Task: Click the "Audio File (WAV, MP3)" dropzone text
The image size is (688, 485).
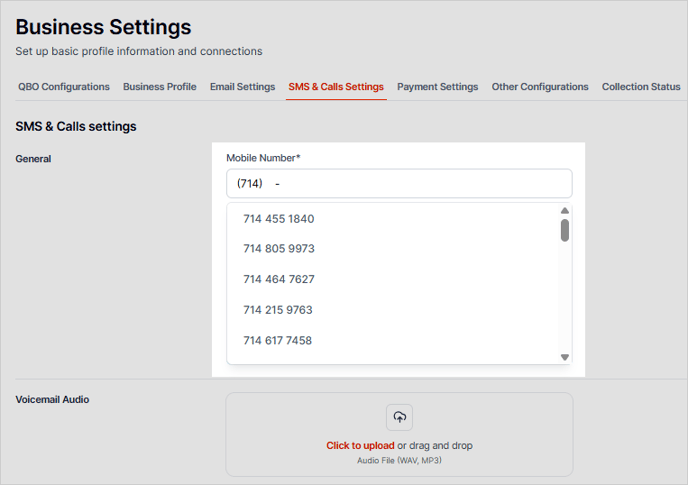Action: click(x=399, y=461)
